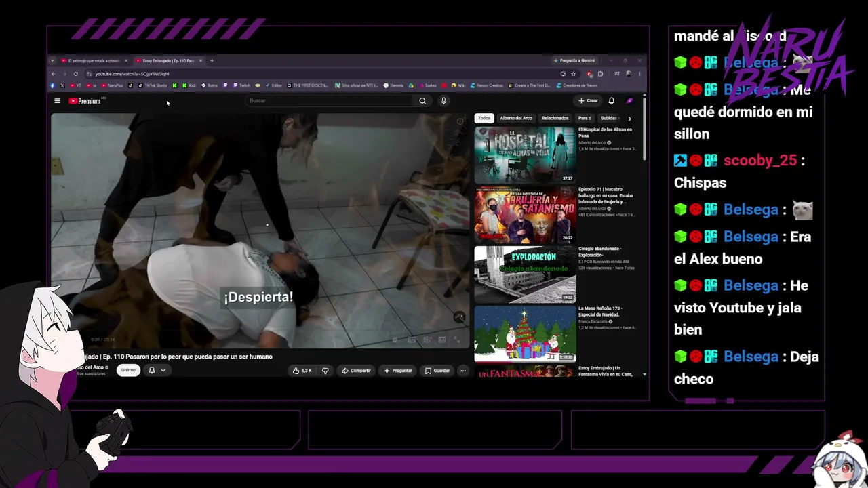Expand notification options chevron beside the bell
Viewport: 868px width, 488px height.
click(163, 370)
